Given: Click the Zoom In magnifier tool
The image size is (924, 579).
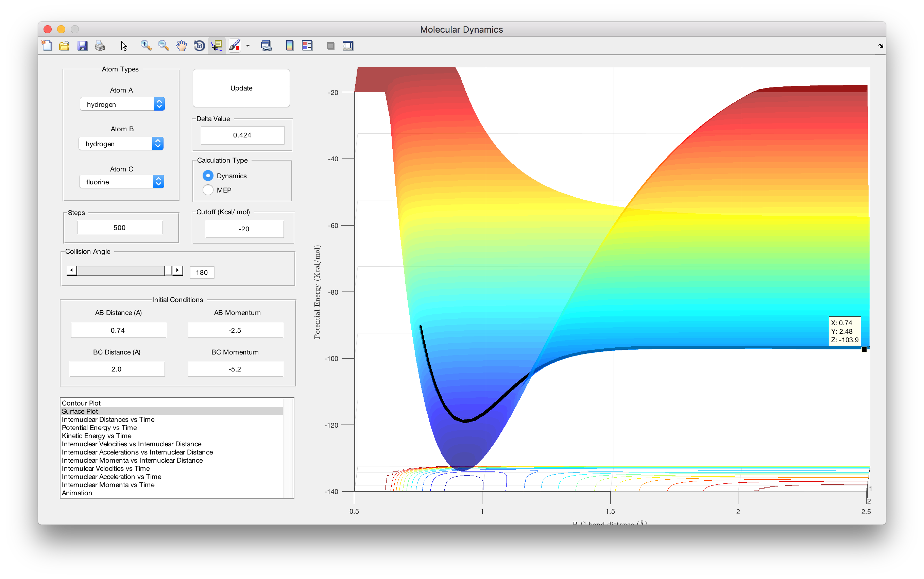Looking at the screenshot, I should click(x=146, y=46).
